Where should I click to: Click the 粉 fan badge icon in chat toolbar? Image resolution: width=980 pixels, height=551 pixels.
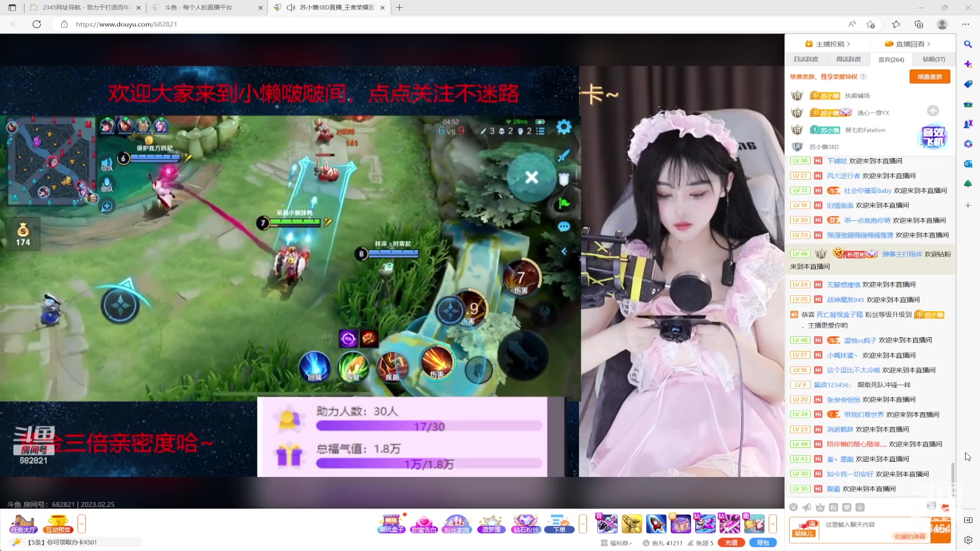[834, 507]
